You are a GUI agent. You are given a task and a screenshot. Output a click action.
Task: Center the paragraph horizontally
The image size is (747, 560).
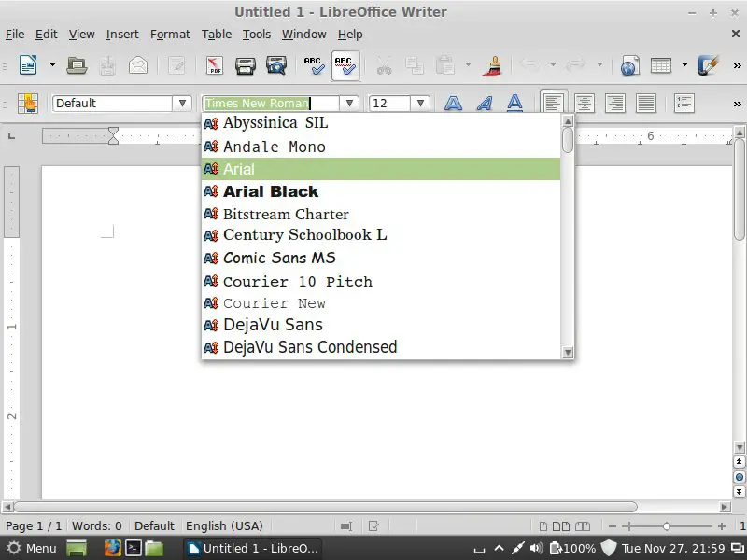pos(585,103)
